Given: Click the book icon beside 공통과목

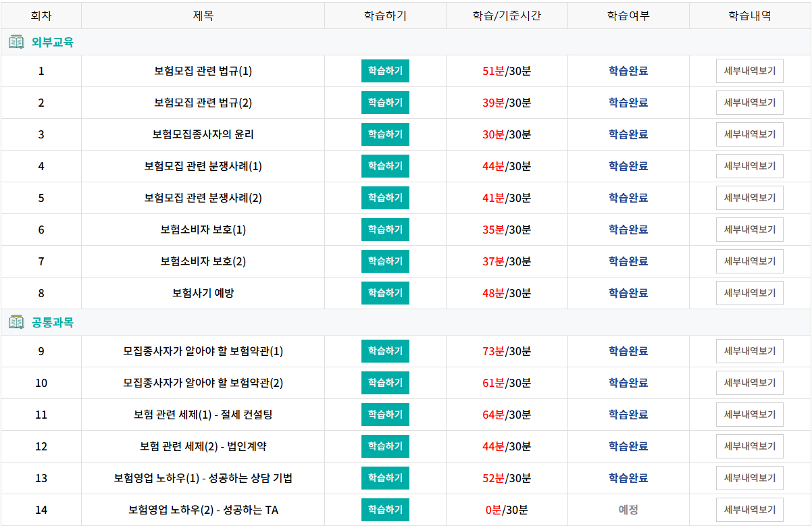Looking at the screenshot, I should point(16,322).
